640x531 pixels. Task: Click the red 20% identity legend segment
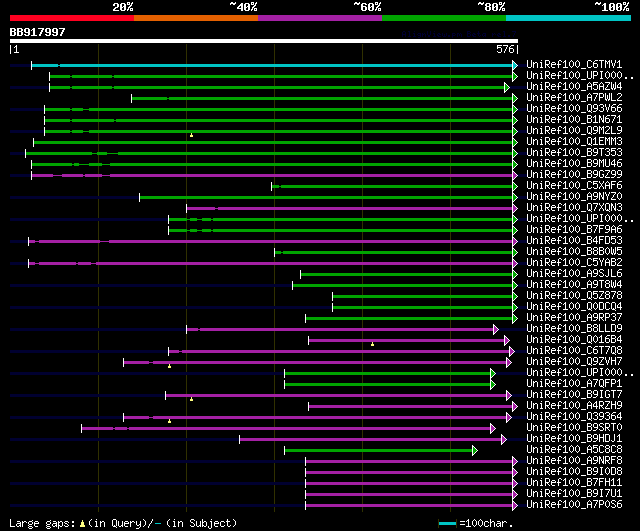(72, 18)
